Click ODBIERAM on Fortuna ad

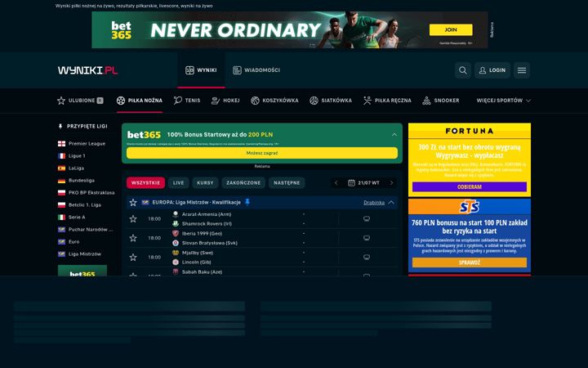click(x=470, y=186)
